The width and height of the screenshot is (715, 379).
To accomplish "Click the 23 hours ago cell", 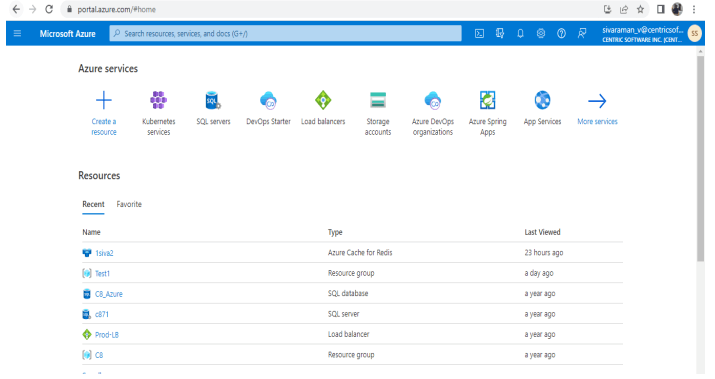I will [x=544, y=253].
